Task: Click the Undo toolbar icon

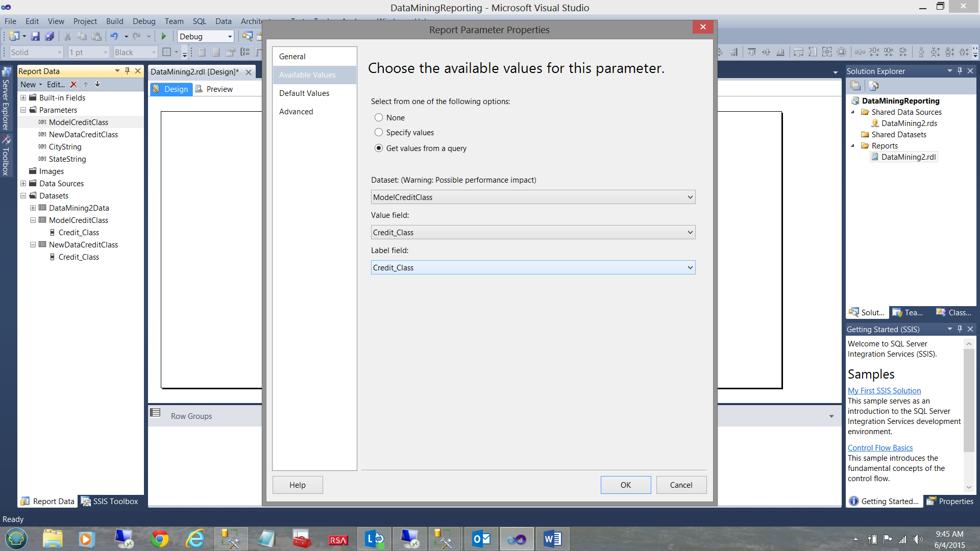Action: click(x=114, y=36)
